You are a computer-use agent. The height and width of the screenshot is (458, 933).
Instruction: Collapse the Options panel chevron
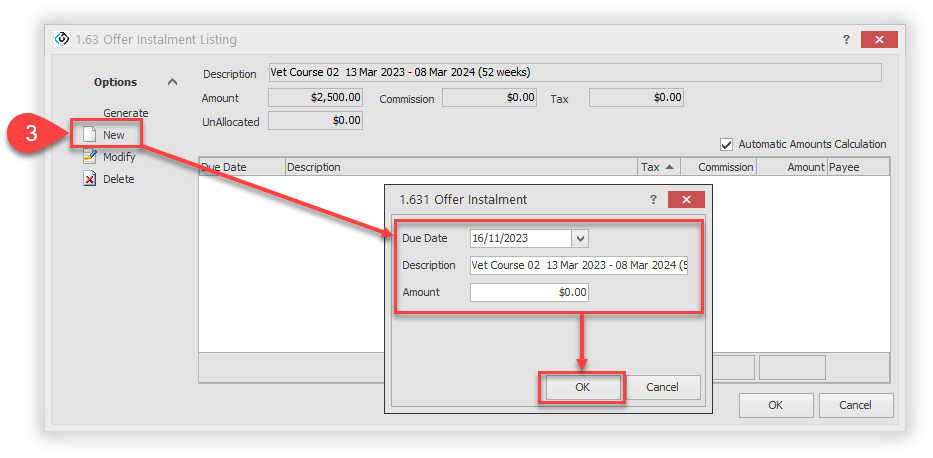point(172,82)
